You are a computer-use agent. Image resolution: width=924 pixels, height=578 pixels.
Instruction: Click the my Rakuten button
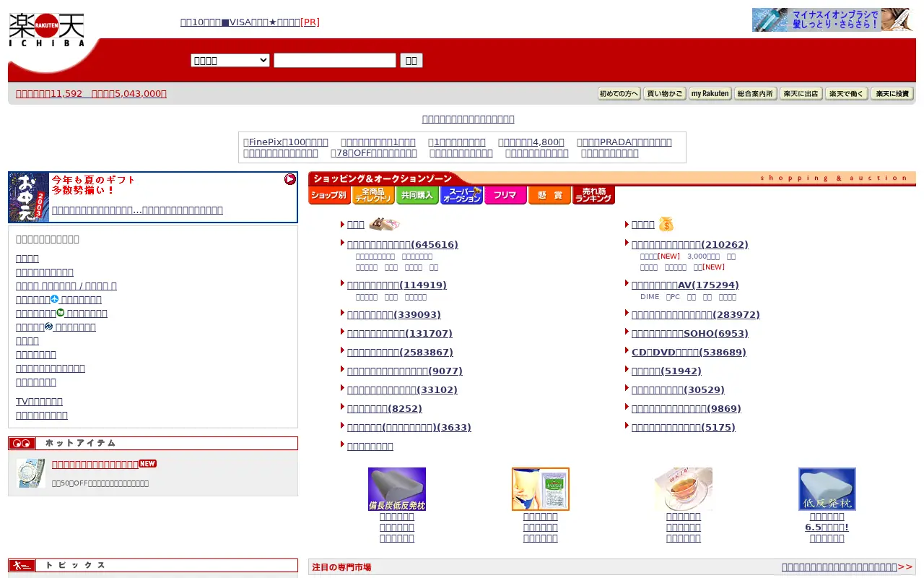[x=710, y=93]
